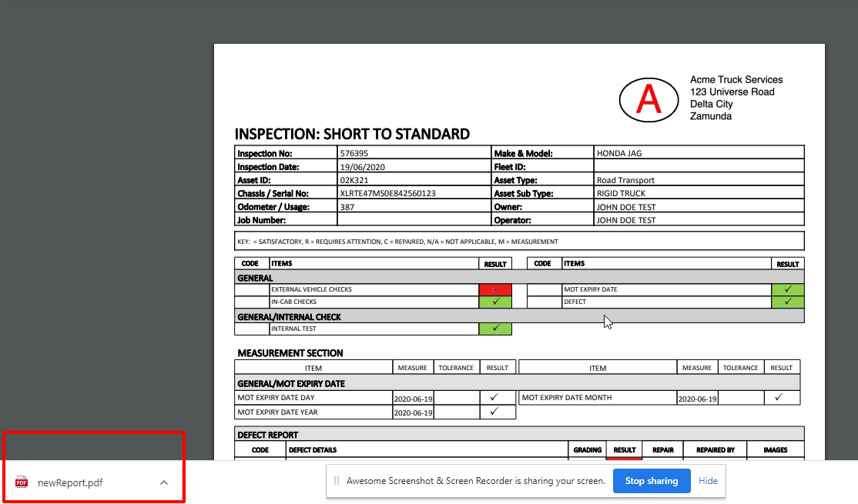Viewport: 858px width, 504px height.
Task: Click the GENERAL/MOT EXPIRY DATE header
Action: click(291, 384)
